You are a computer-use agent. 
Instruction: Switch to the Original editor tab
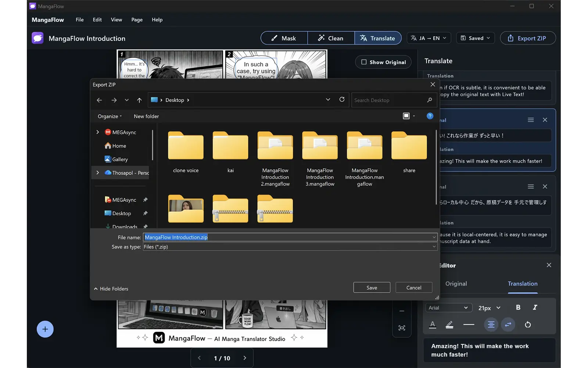pos(456,284)
